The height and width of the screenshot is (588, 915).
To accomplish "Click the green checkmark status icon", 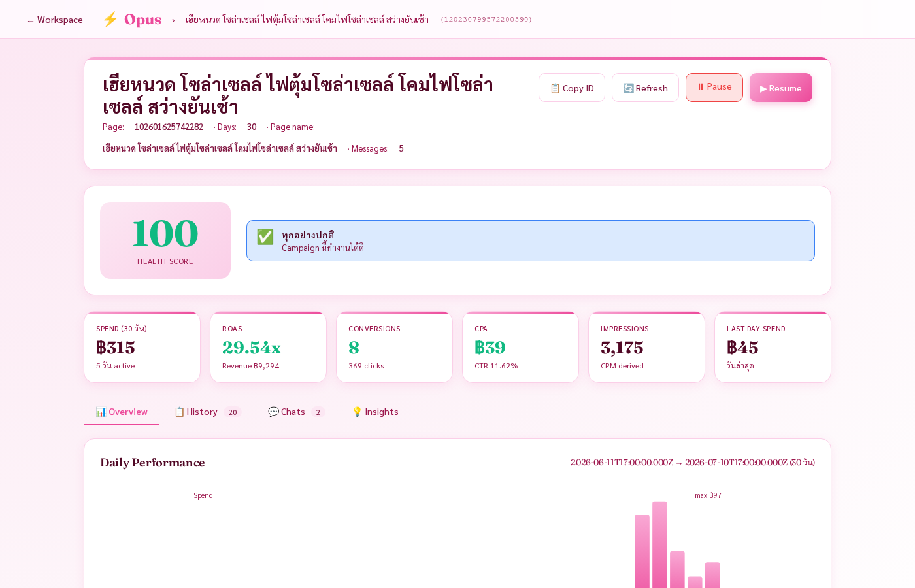I will (x=265, y=237).
